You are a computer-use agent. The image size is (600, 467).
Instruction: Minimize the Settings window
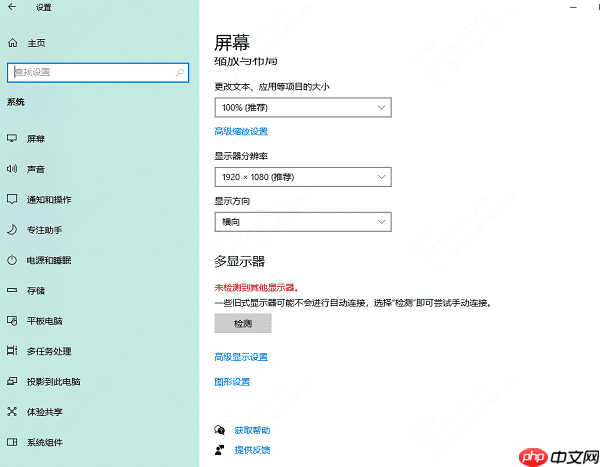[573, 7]
